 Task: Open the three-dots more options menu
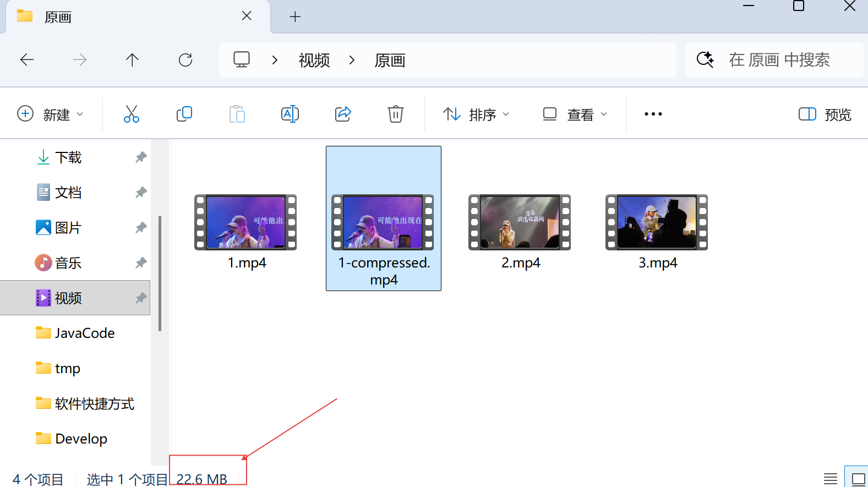tap(653, 114)
